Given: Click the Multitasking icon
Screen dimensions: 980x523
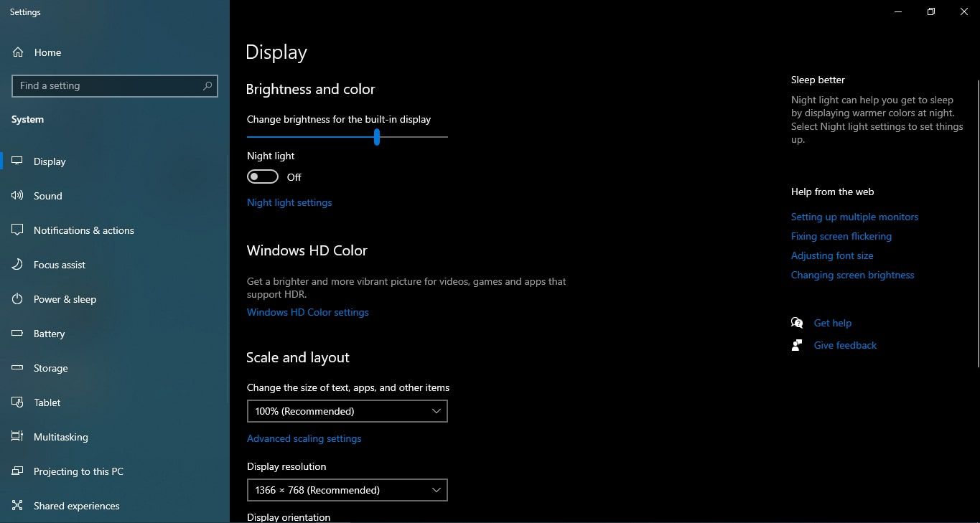Looking at the screenshot, I should (18, 437).
